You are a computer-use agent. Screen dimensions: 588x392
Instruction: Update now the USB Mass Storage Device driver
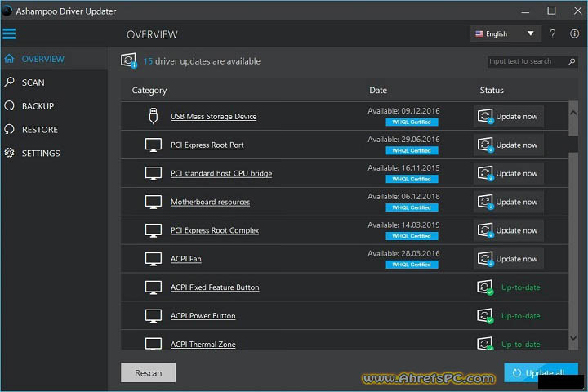508,116
